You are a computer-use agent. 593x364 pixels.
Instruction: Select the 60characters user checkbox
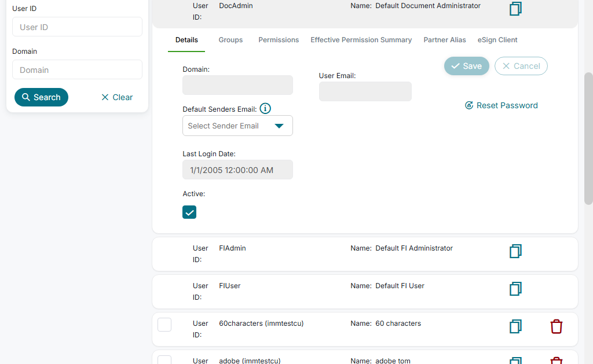tap(164, 324)
